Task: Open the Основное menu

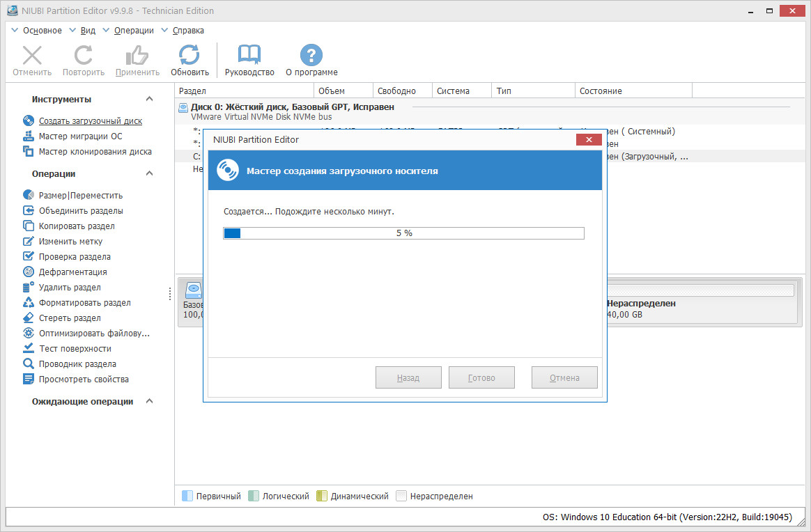Action: pos(42,31)
